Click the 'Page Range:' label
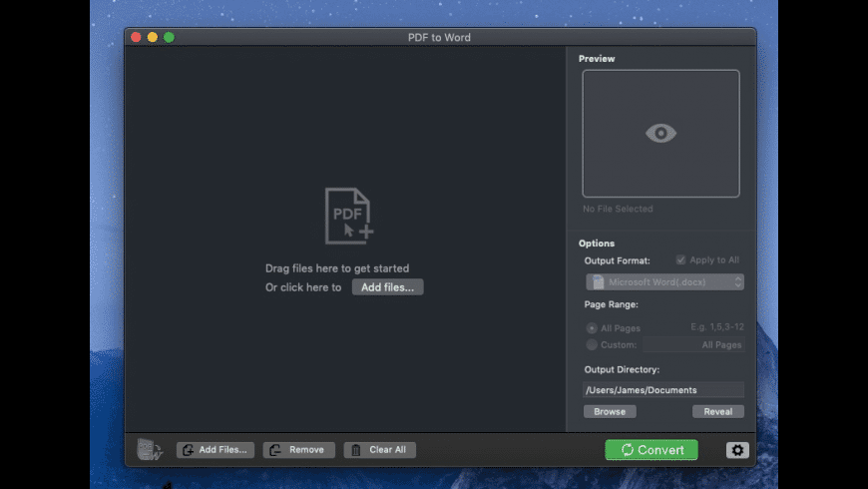Image resolution: width=868 pixels, height=489 pixels. (x=612, y=304)
